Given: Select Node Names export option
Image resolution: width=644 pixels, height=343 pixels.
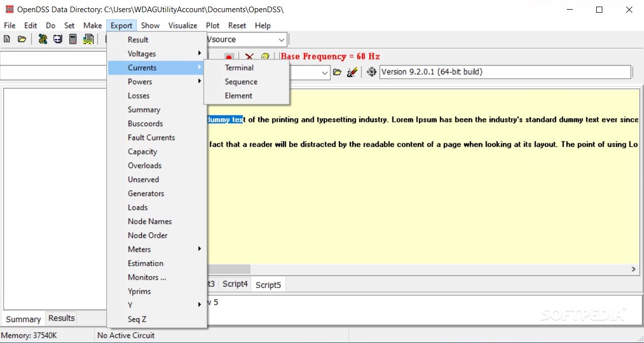Looking at the screenshot, I should (157, 222).
